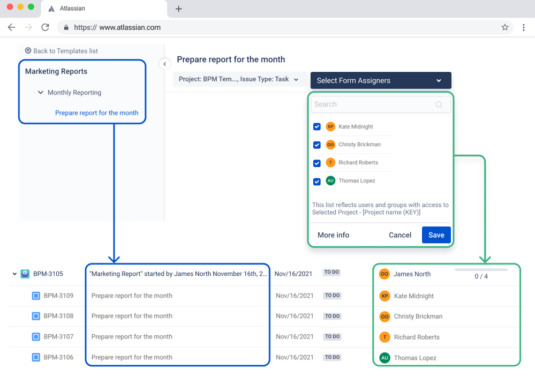The image size is (535, 392).
Task: Click the date on the BPM-3109 row
Action: click(x=295, y=296)
